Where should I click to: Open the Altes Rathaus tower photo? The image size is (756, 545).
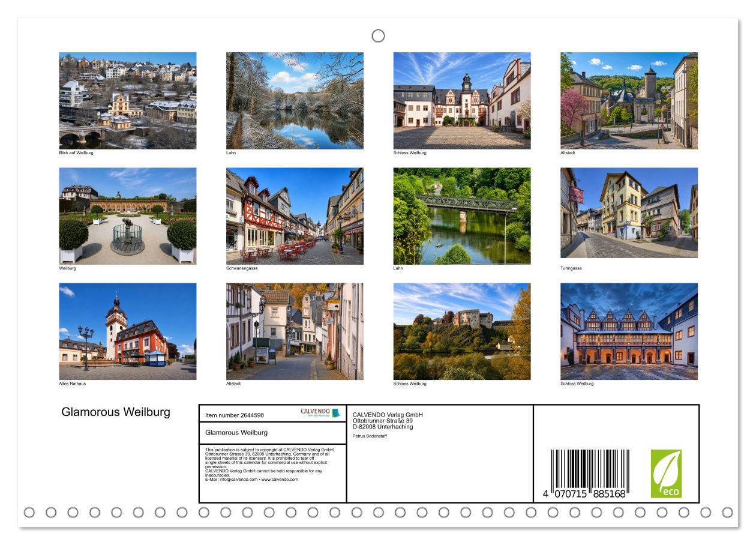(x=128, y=331)
